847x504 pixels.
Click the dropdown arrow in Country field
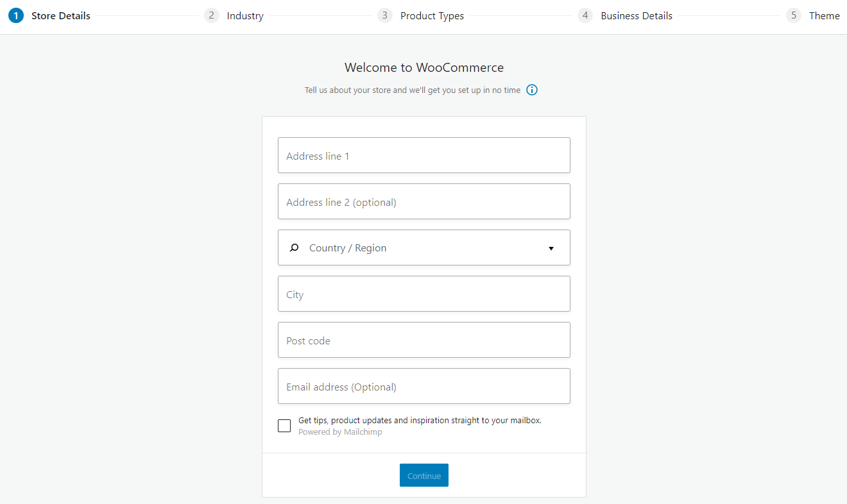click(x=551, y=248)
